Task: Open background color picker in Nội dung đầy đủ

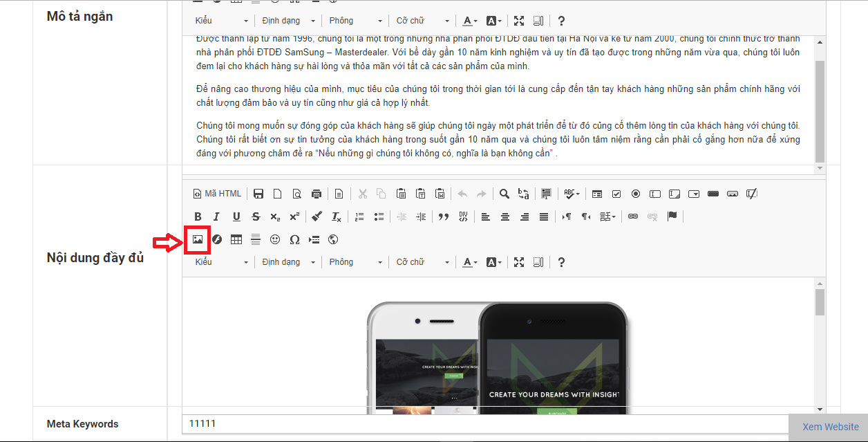Action: tap(493, 262)
